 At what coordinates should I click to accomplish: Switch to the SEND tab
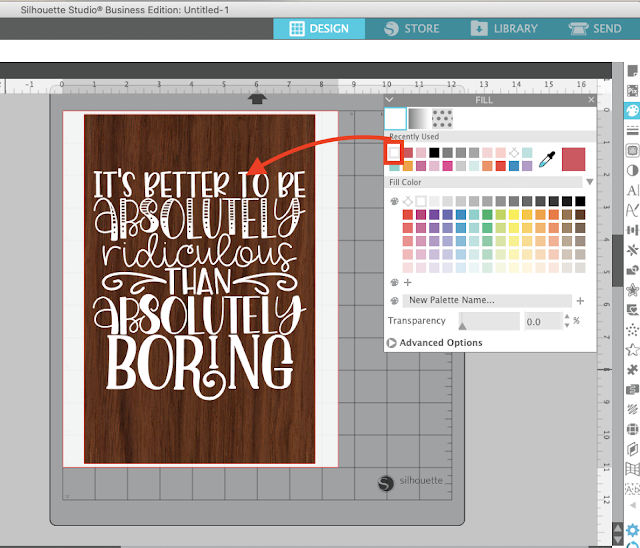(595, 29)
